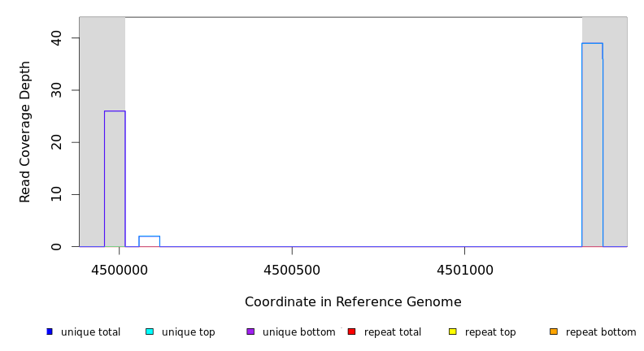Click the small cyan coverage bar
This screenshot has width=644, height=351.
[149, 241]
